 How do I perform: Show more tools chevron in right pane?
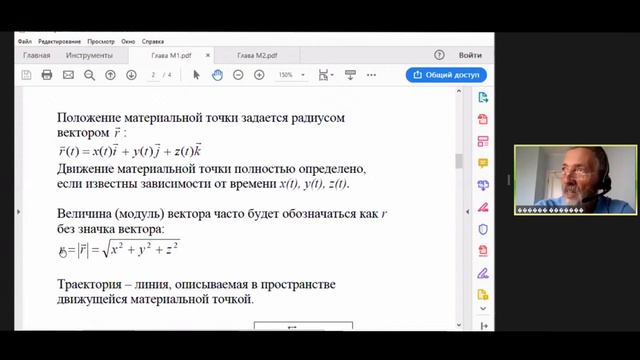tap(483, 309)
